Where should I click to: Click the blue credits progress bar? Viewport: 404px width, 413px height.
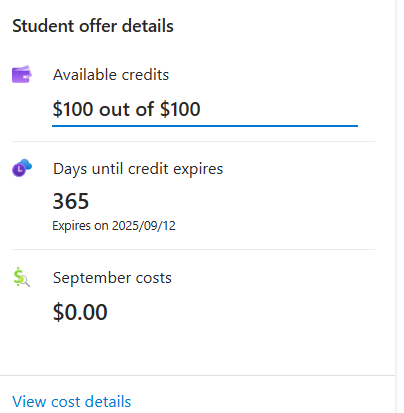point(205,126)
